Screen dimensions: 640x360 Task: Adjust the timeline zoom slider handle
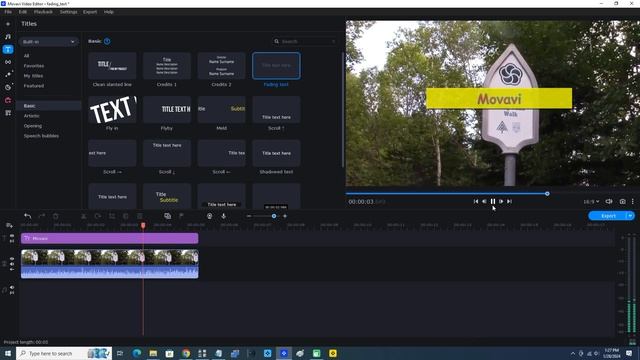click(x=274, y=216)
